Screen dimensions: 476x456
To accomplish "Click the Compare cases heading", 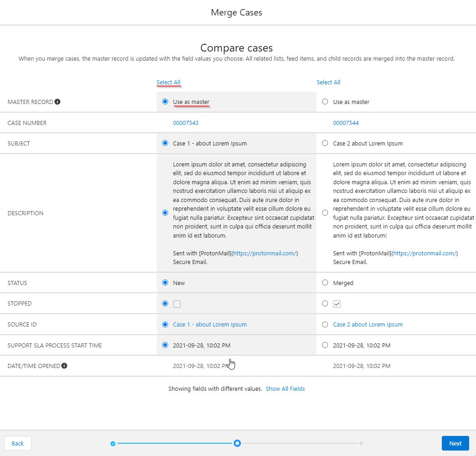I will 236,48.
